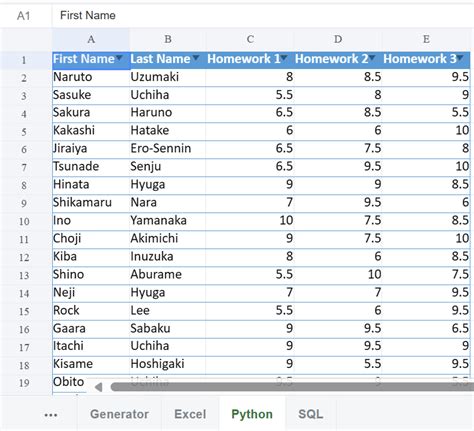Open the Homework 2 filter dropdown

(372, 58)
